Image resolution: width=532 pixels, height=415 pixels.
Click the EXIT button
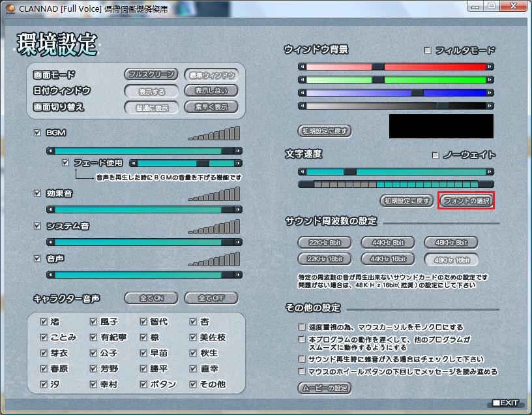[505, 403]
